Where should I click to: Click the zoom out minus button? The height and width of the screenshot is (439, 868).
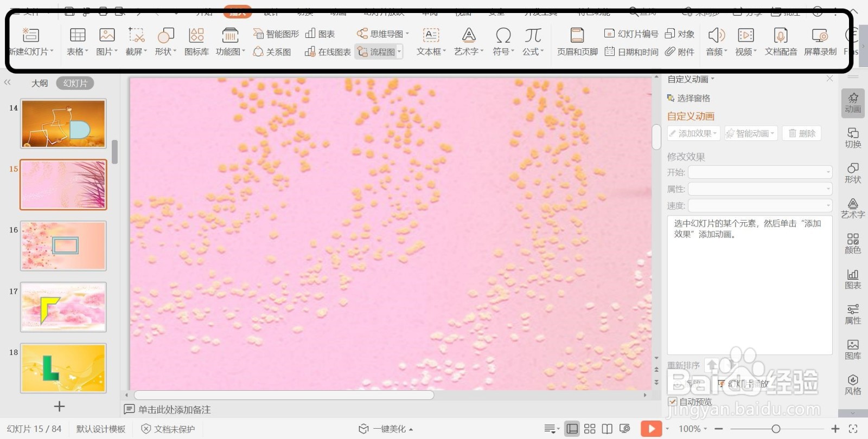click(719, 429)
